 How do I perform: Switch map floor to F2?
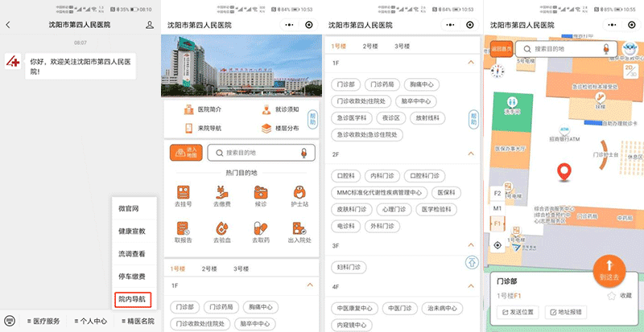click(497, 193)
